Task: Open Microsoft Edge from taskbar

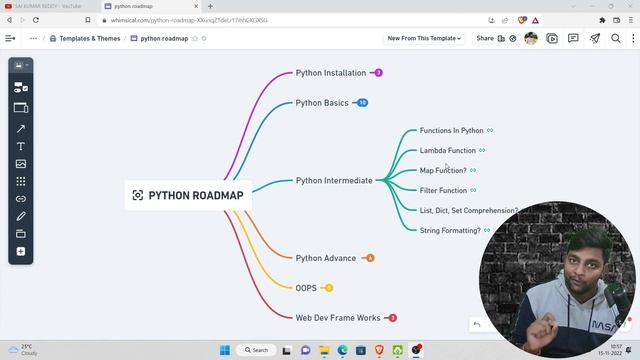Action: pos(342,350)
